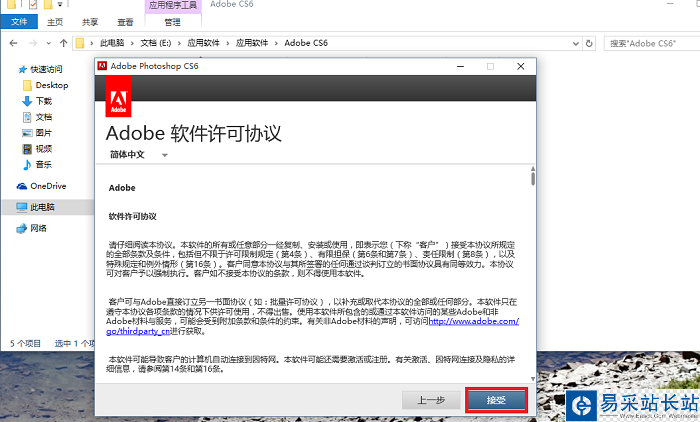The image size is (700, 422).
Task: Select the first 应用软件 breadcrumb segment
Action: pos(204,43)
